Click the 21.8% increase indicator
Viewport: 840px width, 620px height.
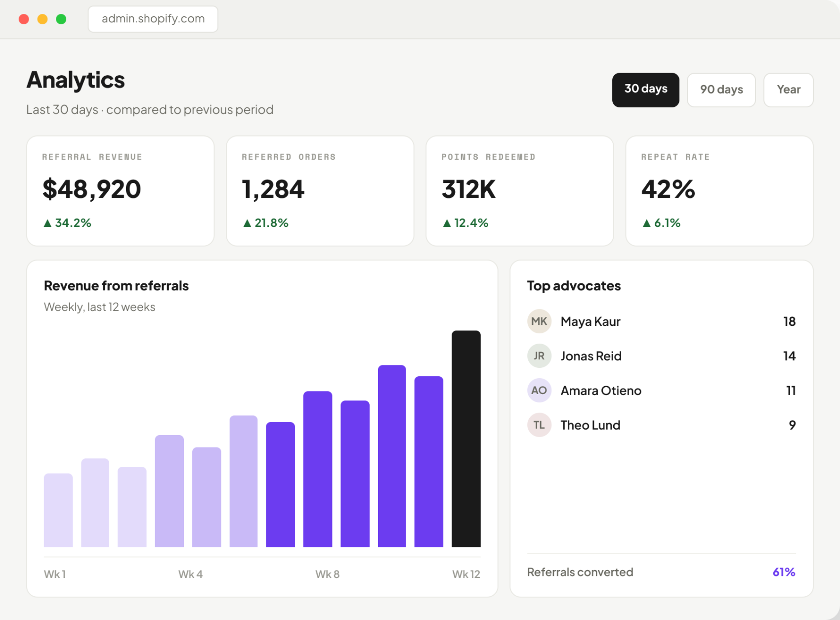click(x=266, y=223)
